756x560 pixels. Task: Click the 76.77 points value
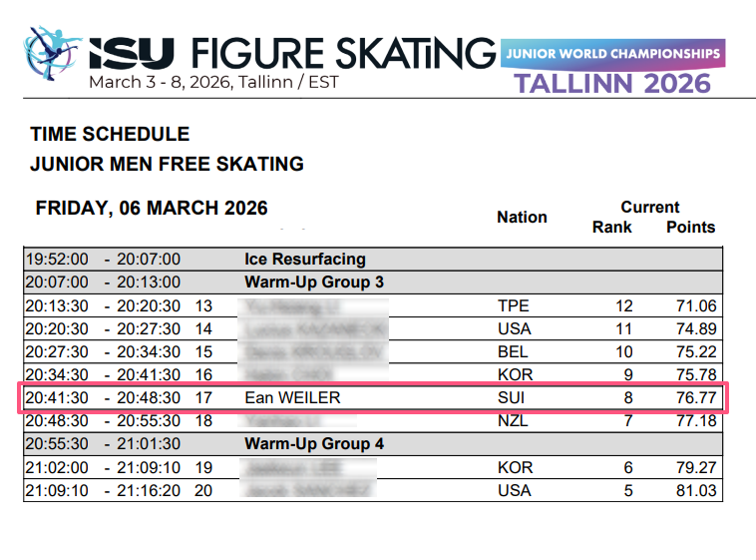(694, 398)
